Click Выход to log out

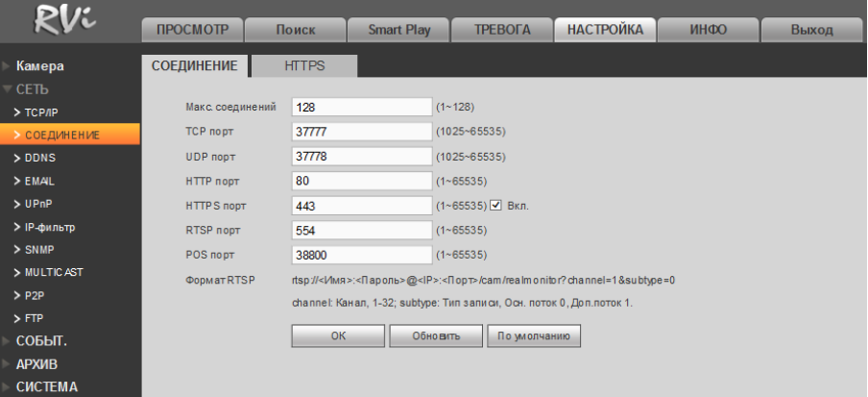click(811, 30)
